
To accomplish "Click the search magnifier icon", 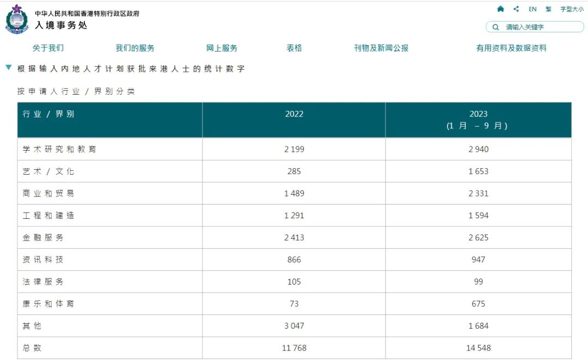I will (x=495, y=27).
